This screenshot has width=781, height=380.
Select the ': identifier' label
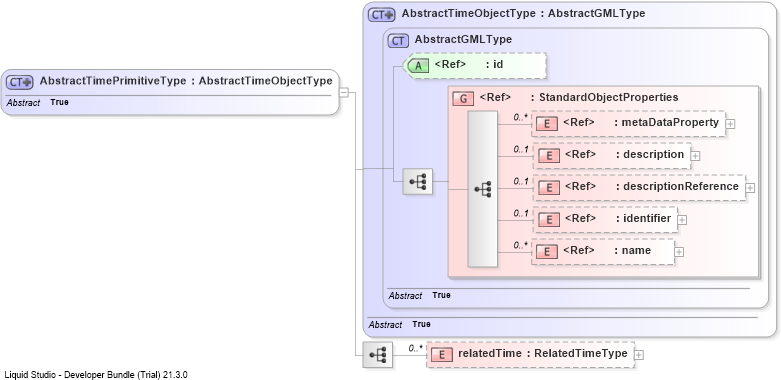pyautogui.click(x=643, y=218)
